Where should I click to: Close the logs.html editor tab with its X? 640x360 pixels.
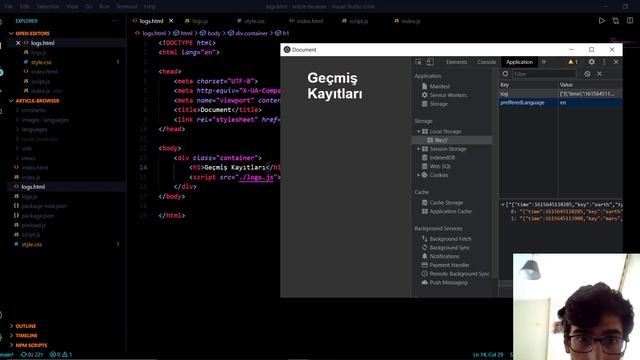pos(171,21)
